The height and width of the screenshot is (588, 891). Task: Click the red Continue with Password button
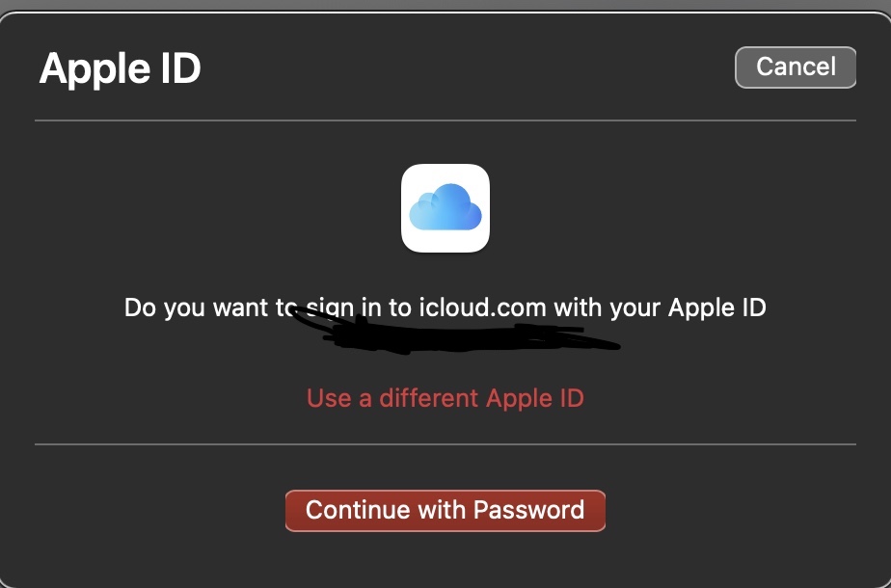(445, 510)
